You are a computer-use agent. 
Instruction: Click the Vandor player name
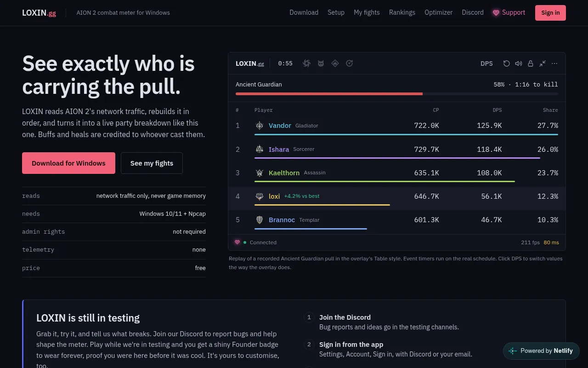point(280,126)
